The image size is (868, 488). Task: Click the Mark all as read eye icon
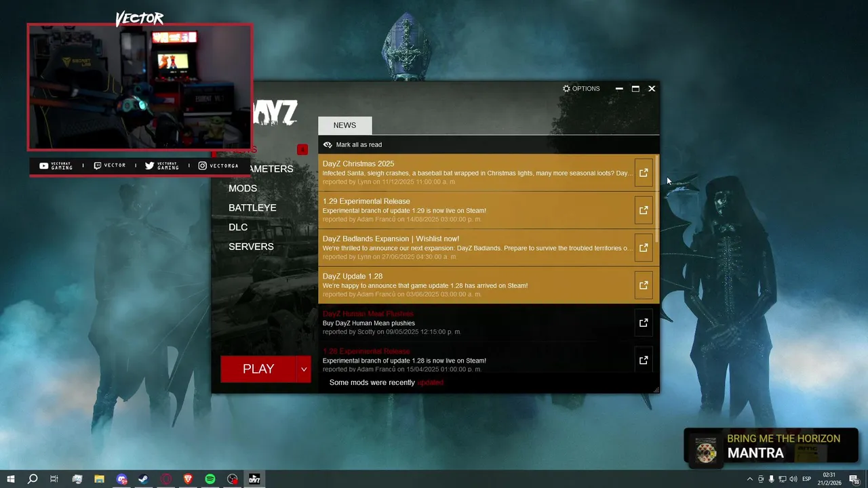pos(328,144)
